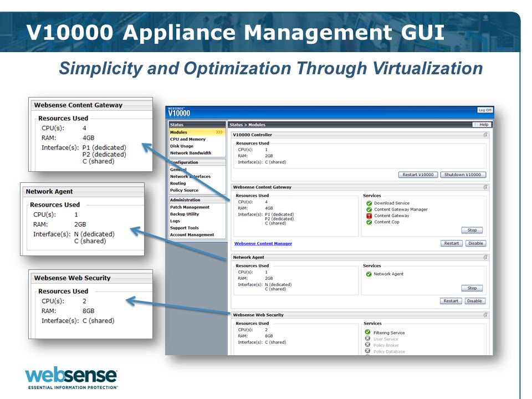Click the V10000 logo in the header
Viewport: 532px width, 399px height.
pyautogui.click(x=179, y=111)
